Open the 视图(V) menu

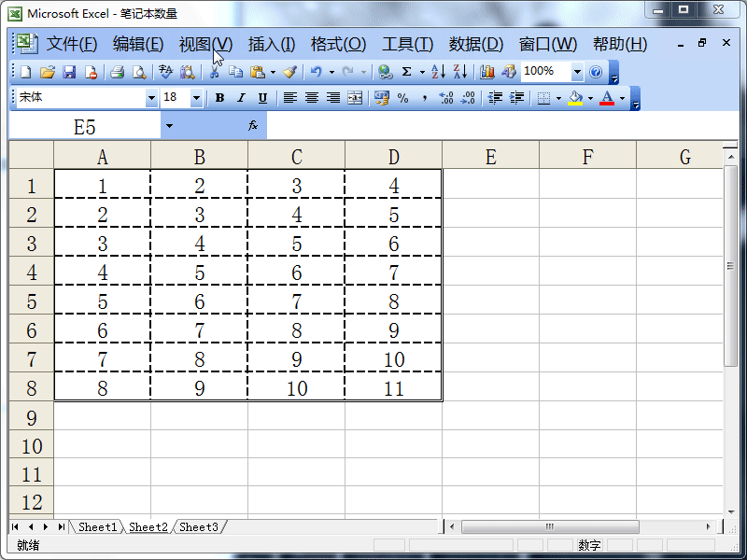pyautogui.click(x=205, y=44)
